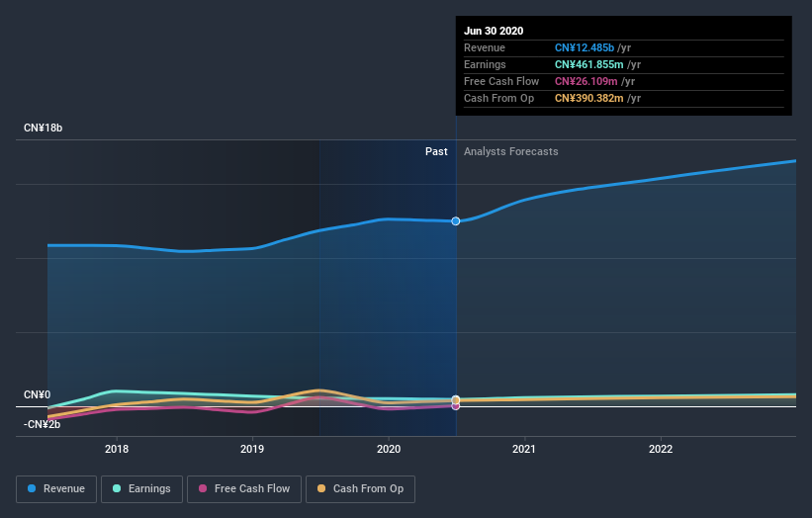This screenshot has width=812, height=518.
Task: Click the Free Cash Flow label in tooltip
Action: coord(501,81)
